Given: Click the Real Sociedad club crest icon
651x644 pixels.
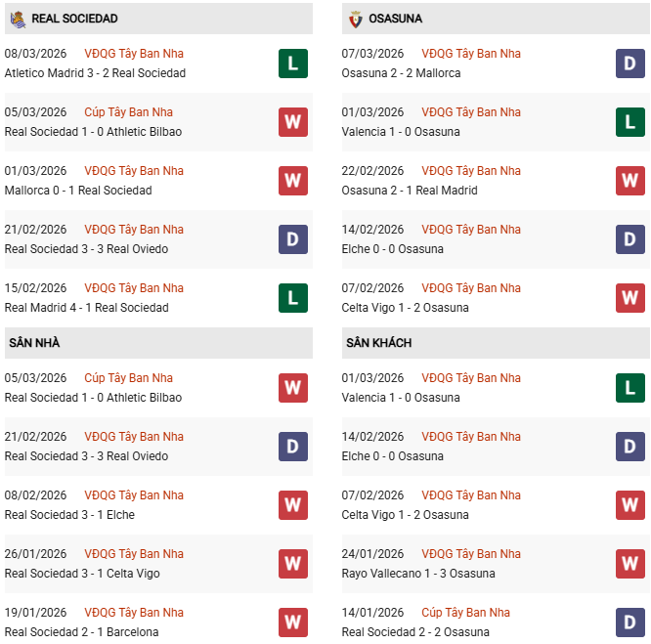Looking at the screenshot, I should 18,19.
